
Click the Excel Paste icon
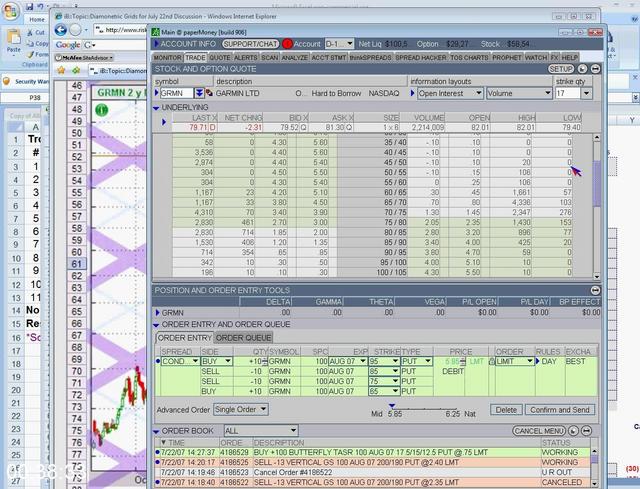click(13, 38)
